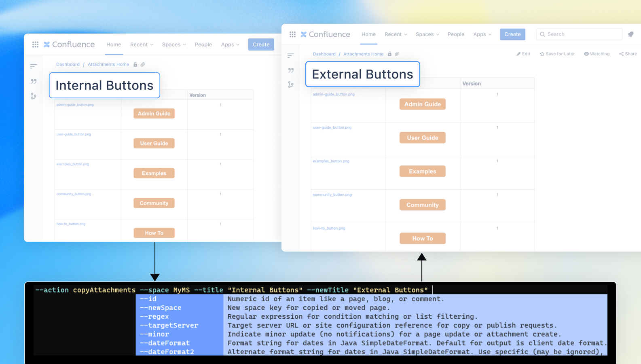The width and height of the screenshot is (641, 364).
Task: Open community_button.png link in External window
Action: coord(332,195)
